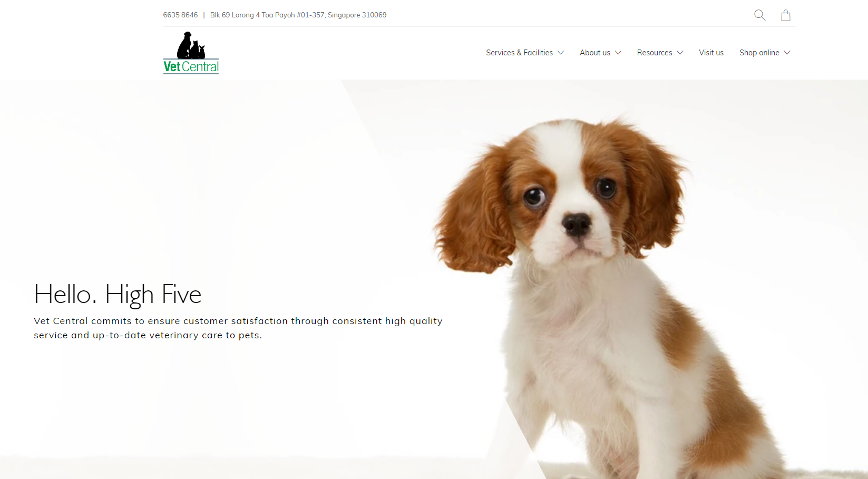Click the green Vet Central wordmark
This screenshot has width=868, height=479.
(x=191, y=67)
